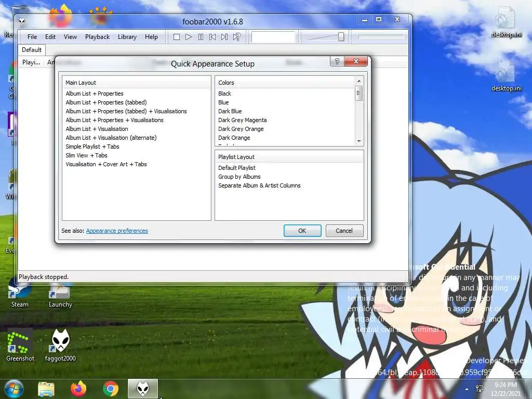Skip to next track icon
The image size is (532, 399).
[224, 37]
